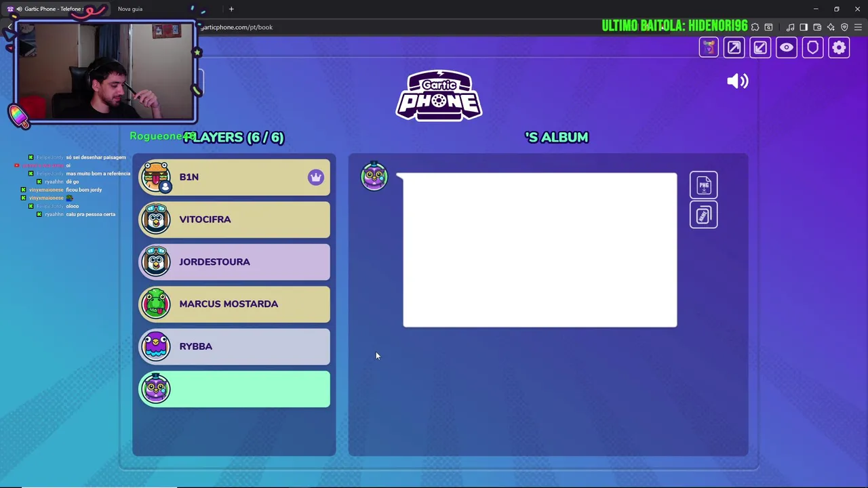Select player B1N in the list

click(x=235, y=177)
